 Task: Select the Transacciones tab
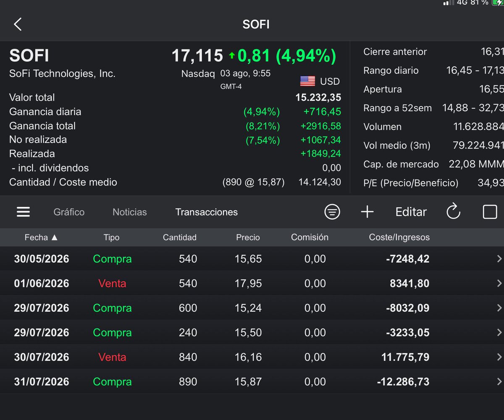[x=207, y=212]
